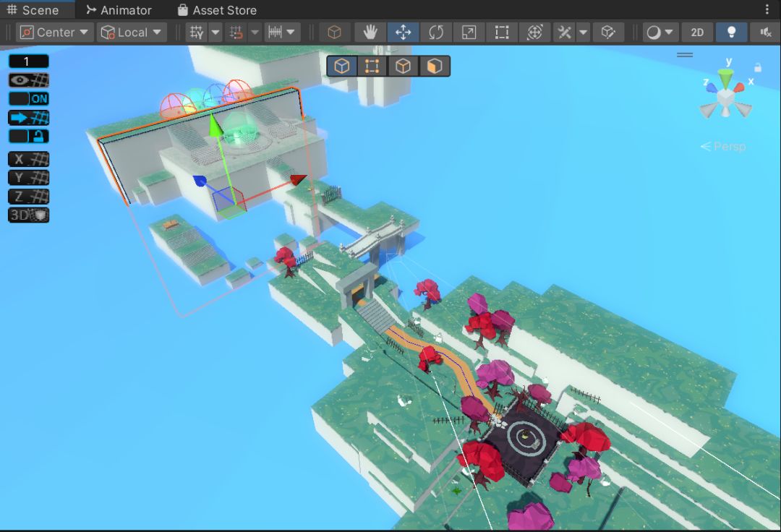The height and width of the screenshot is (532, 781).
Task: Toggle the Y-axis grid visibility button
Action: 197,33
